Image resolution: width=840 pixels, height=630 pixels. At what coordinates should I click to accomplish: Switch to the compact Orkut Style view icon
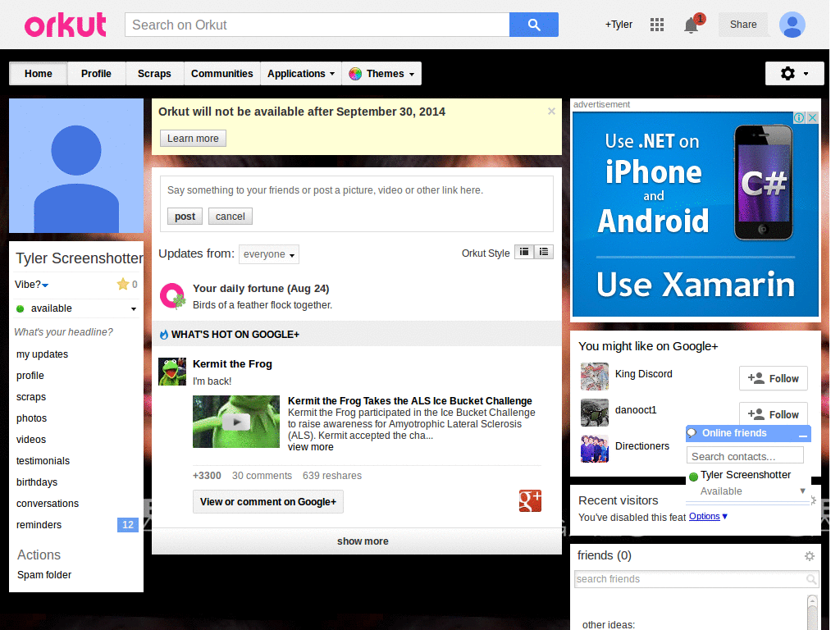pyautogui.click(x=524, y=252)
